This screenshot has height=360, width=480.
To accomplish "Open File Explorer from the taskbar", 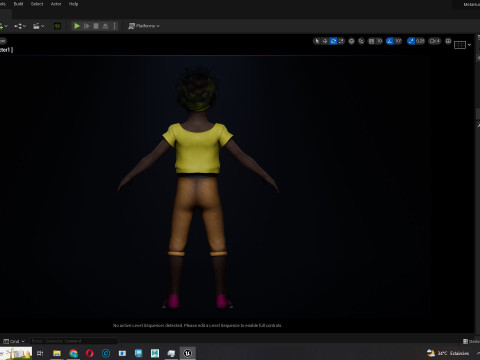I will (57, 353).
